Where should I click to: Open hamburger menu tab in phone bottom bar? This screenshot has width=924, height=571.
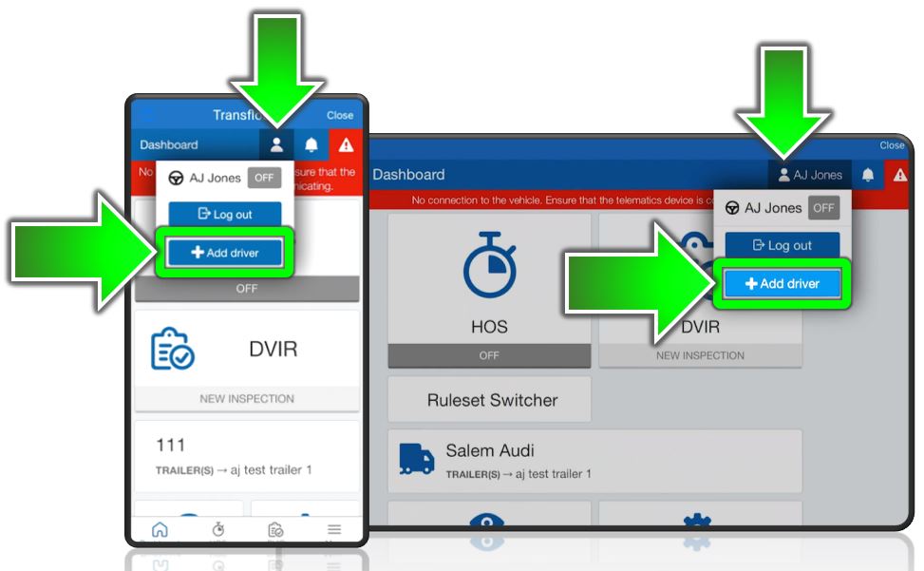coord(334,529)
